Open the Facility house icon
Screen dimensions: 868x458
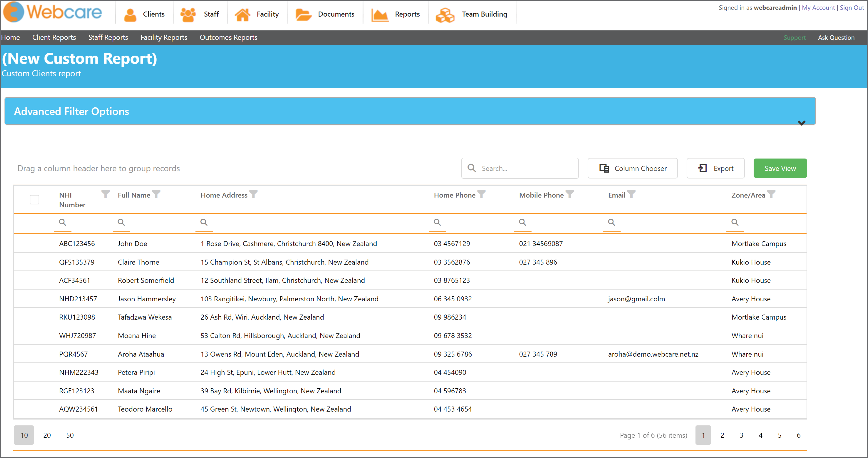point(242,14)
